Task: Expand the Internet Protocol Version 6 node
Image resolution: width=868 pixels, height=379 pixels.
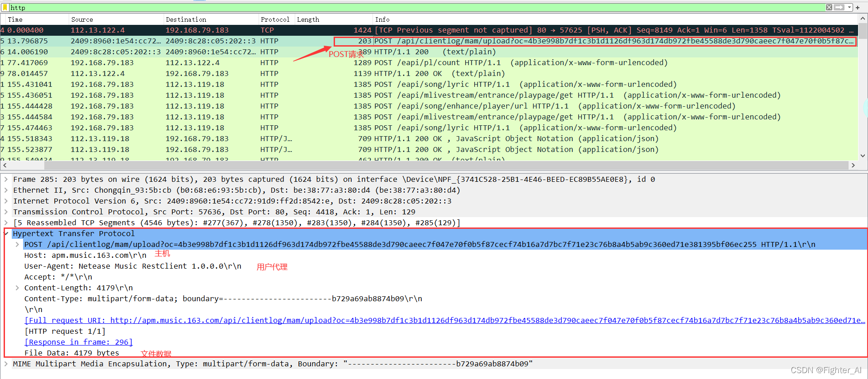Action: (6, 201)
